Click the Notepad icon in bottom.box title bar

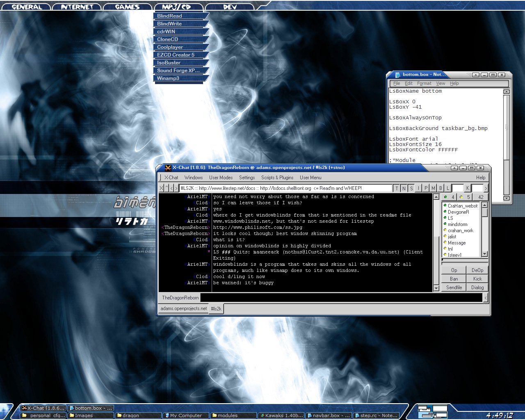click(397, 75)
